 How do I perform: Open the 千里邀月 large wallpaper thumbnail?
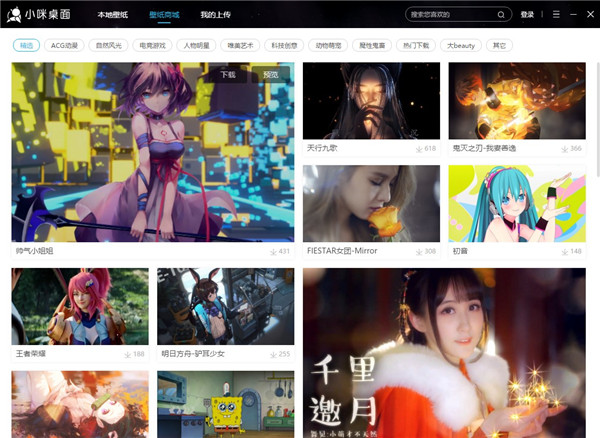point(444,353)
